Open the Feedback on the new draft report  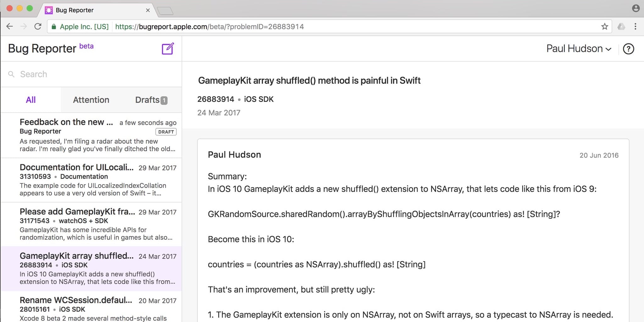tap(94, 135)
